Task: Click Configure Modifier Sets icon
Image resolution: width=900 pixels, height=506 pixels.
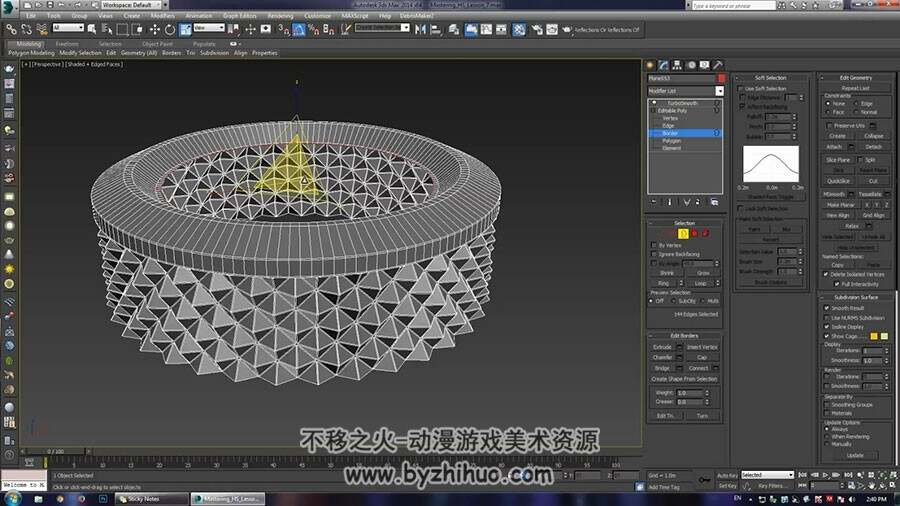Action: coord(714,202)
